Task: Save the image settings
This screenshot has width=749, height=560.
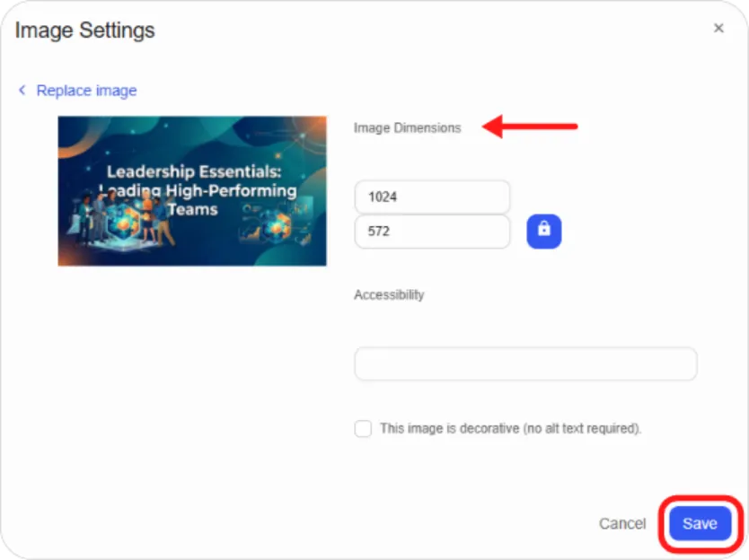Action: point(700,524)
